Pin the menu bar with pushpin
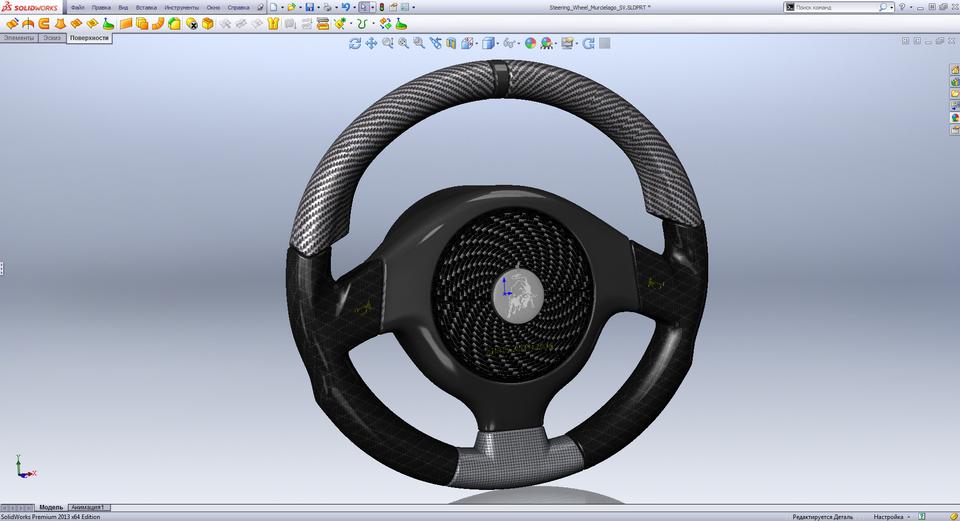960x521 pixels. point(260,7)
